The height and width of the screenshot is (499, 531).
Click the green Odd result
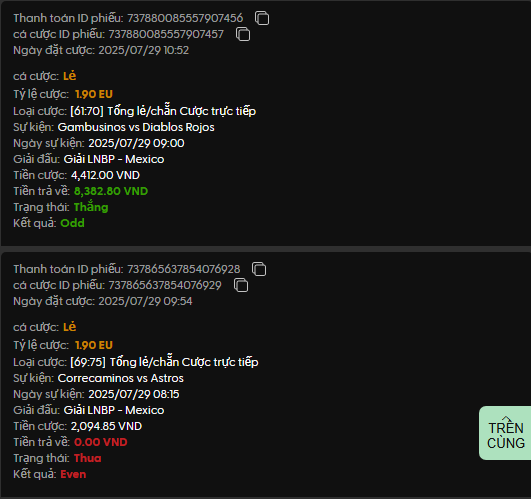click(72, 223)
